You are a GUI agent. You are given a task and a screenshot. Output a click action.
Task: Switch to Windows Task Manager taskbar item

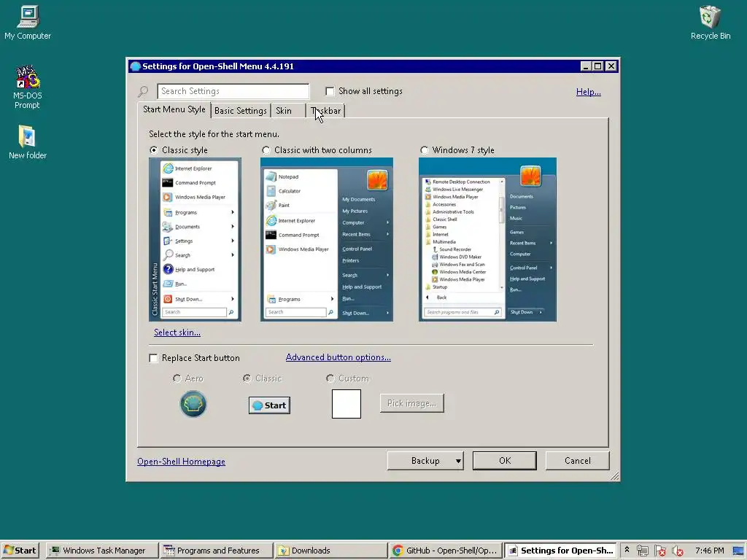point(102,551)
